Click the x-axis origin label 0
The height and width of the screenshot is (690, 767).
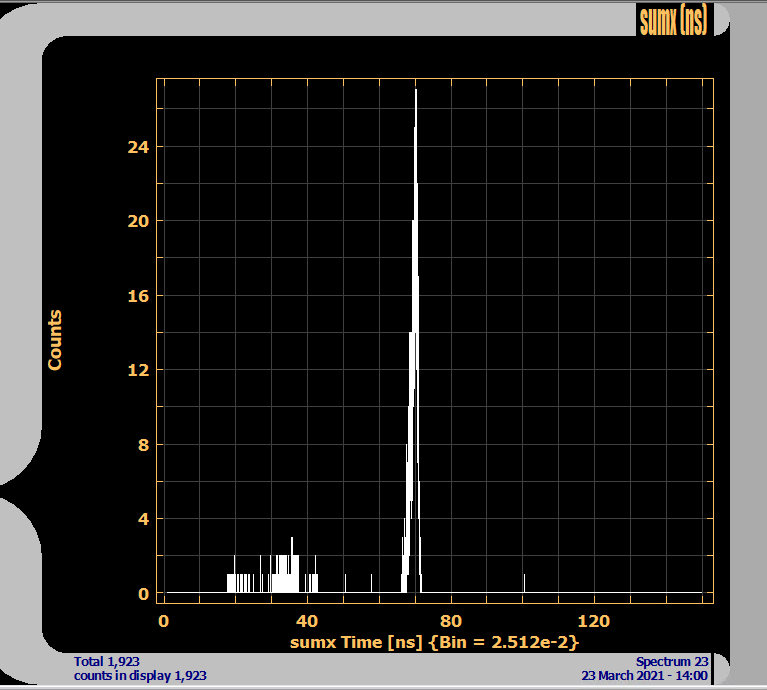tap(164, 619)
